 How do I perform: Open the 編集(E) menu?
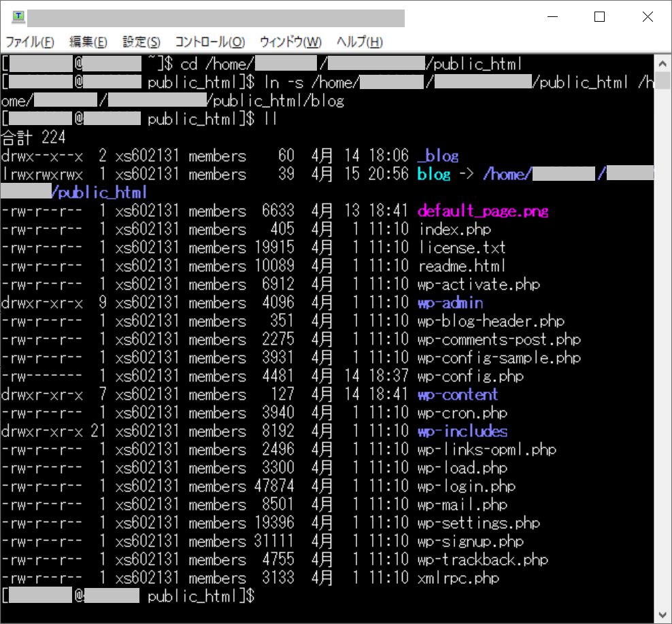(x=88, y=42)
